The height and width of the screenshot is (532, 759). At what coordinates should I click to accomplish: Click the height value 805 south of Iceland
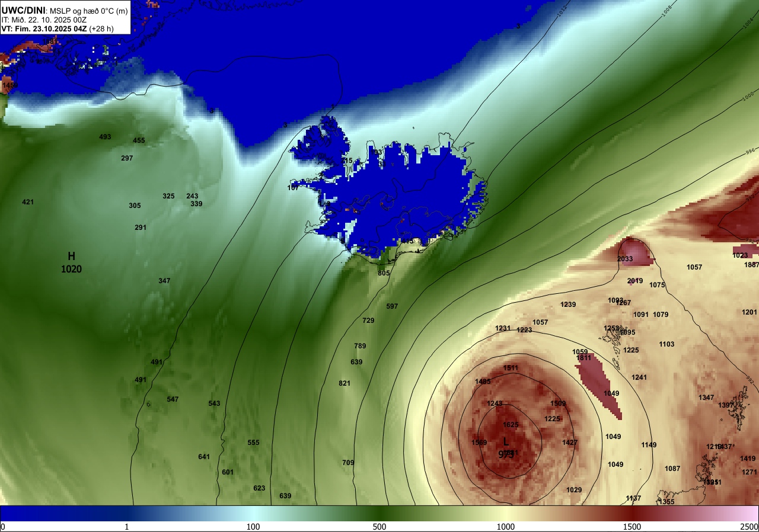(384, 273)
